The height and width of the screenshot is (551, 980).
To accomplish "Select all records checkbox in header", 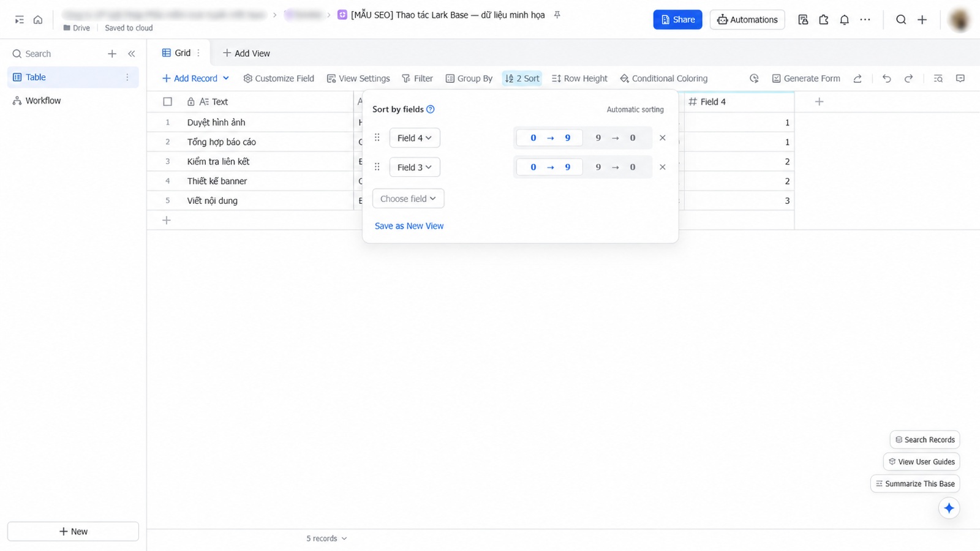I will point(167,102).
